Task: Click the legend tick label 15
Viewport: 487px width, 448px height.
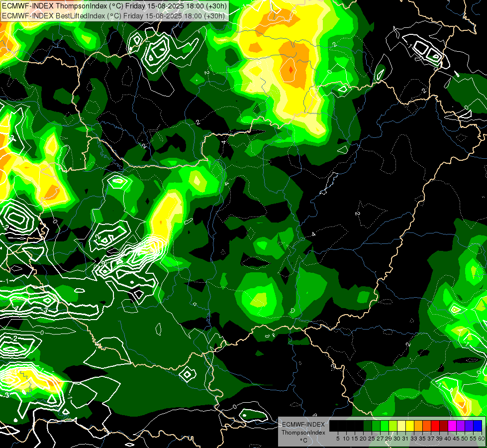Action: (x=355, y=439)
